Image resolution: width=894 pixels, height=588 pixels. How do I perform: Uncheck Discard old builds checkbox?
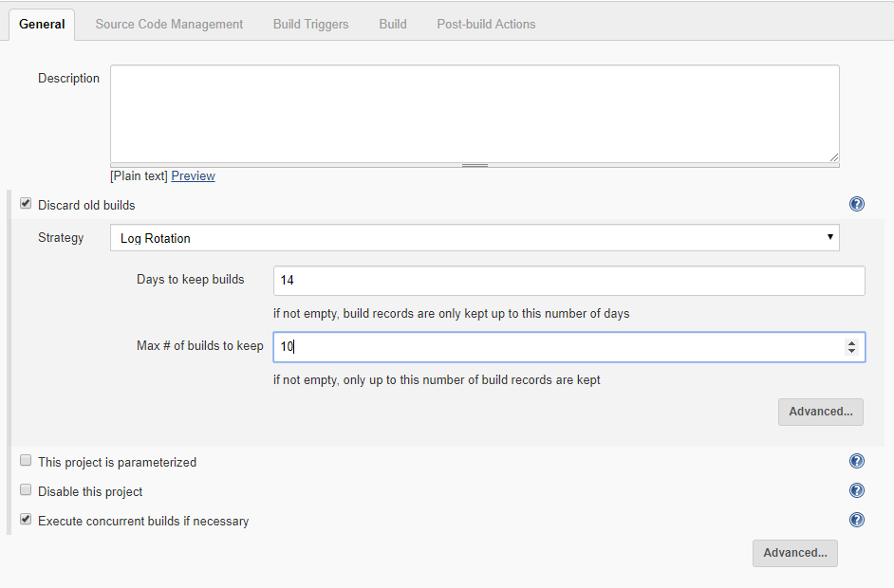point(26,203)
